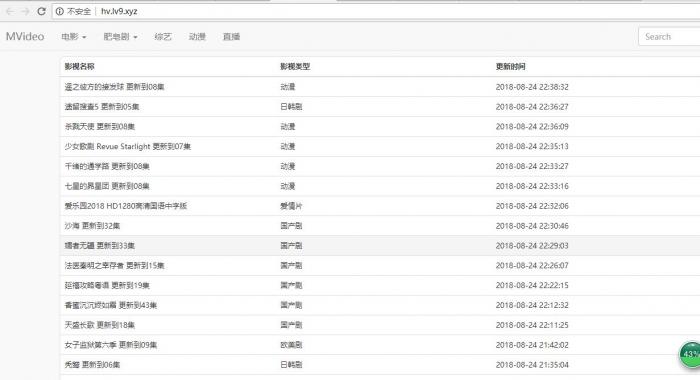Click the MVideo brand link
700x380 pixels.
tap(25, 37)
